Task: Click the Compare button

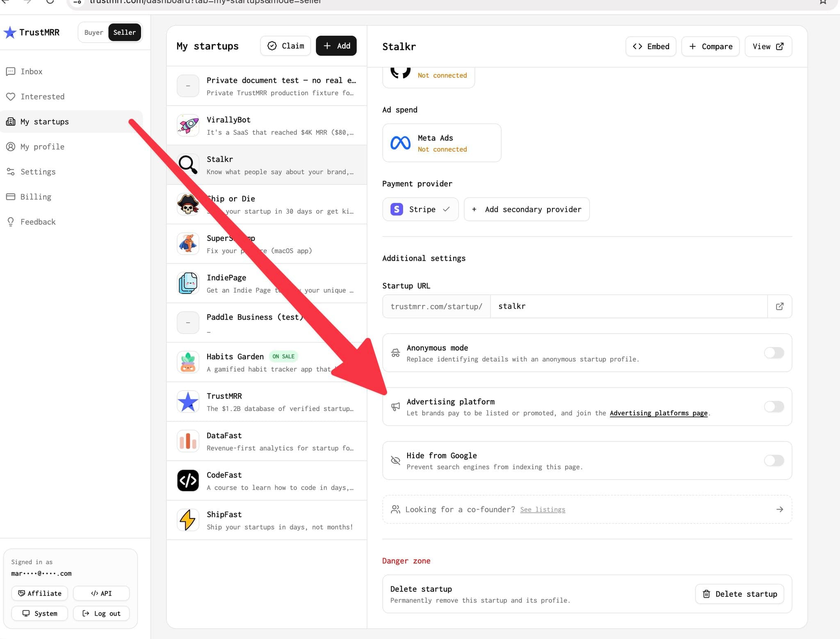Action: point(710,46)
